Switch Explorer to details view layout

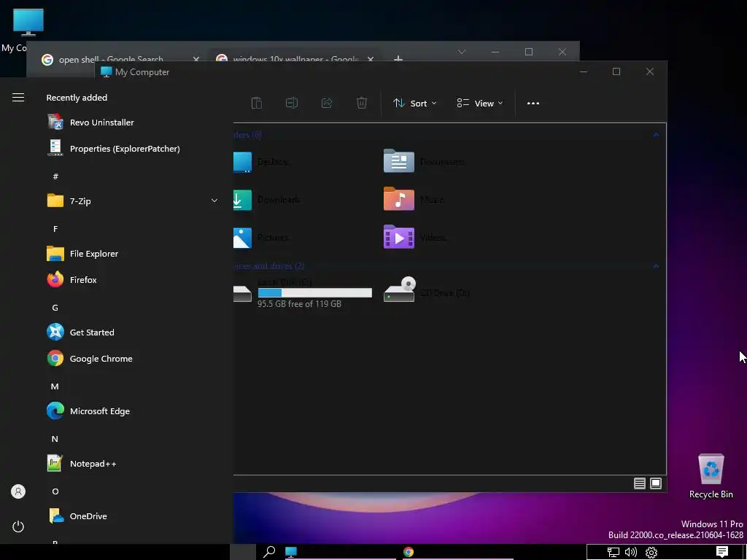click(x=640, y=483)
